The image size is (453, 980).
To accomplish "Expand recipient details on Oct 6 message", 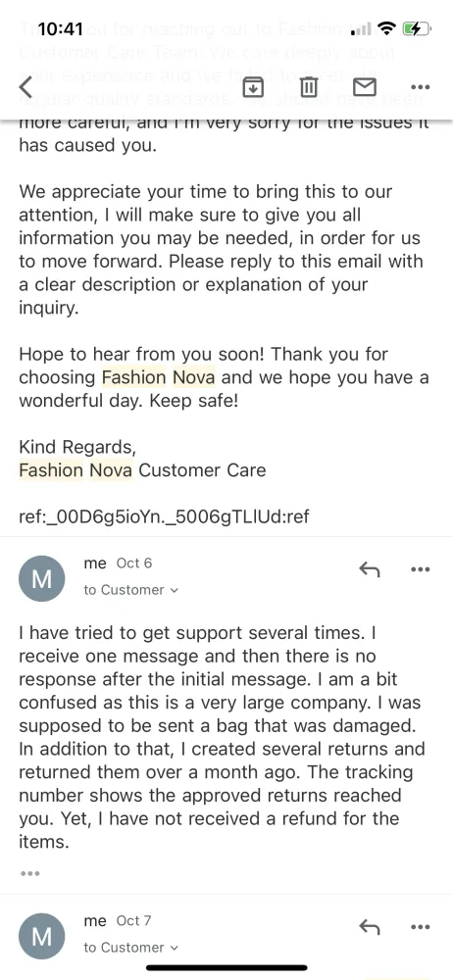I will point(130,590).
